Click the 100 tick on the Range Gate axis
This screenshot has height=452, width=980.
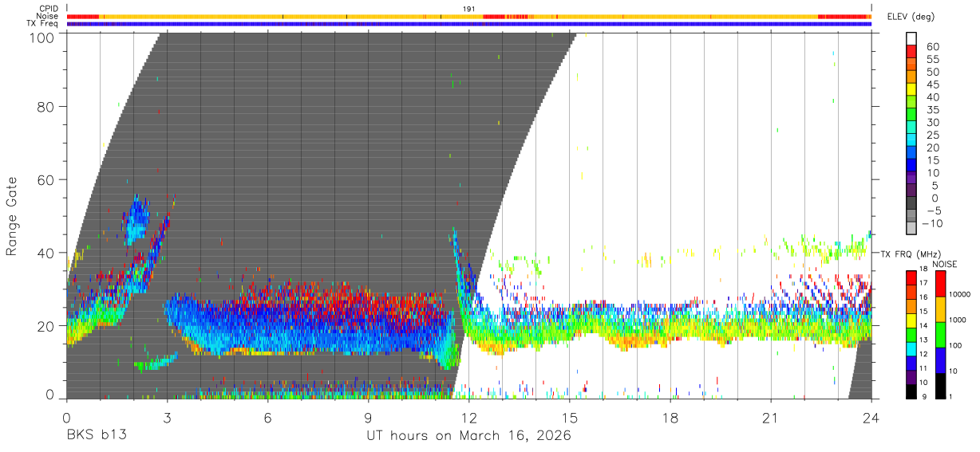tap(41, 37)
